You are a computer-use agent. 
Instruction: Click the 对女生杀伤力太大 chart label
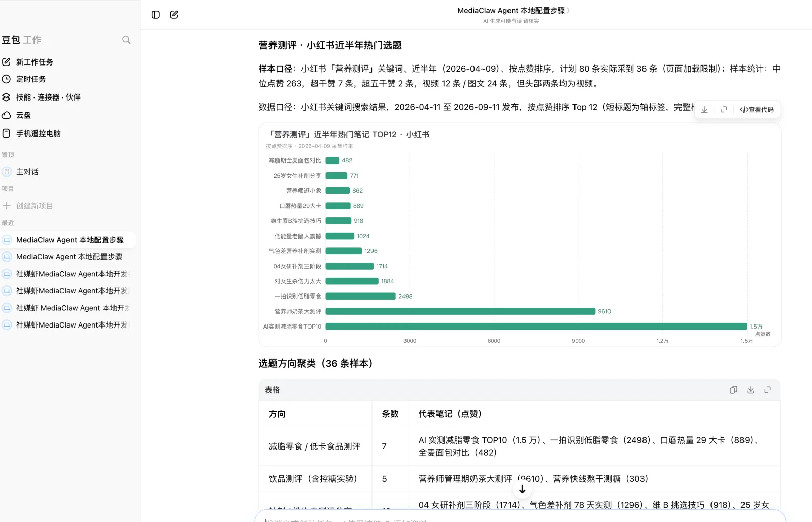tap(298, 281)
